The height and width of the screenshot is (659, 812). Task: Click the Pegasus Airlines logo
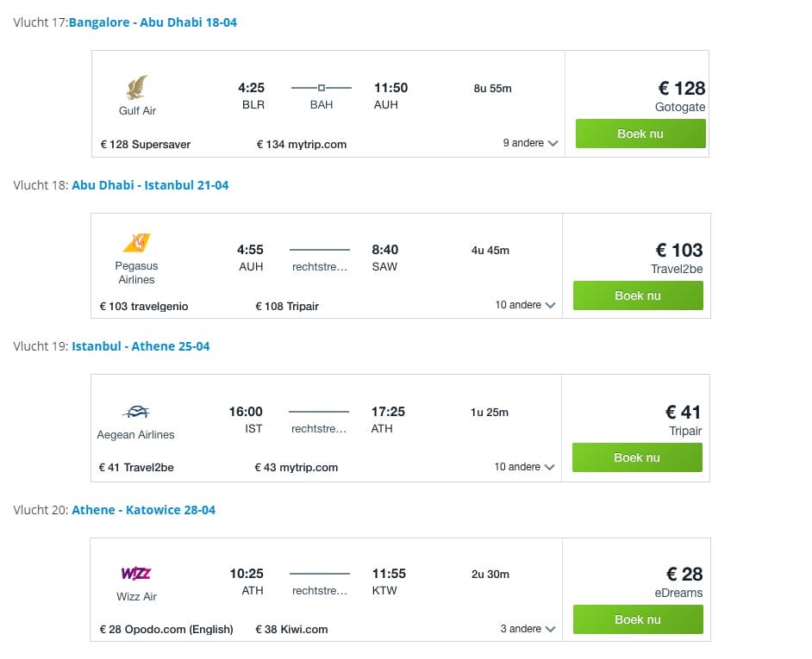[137, 242]
